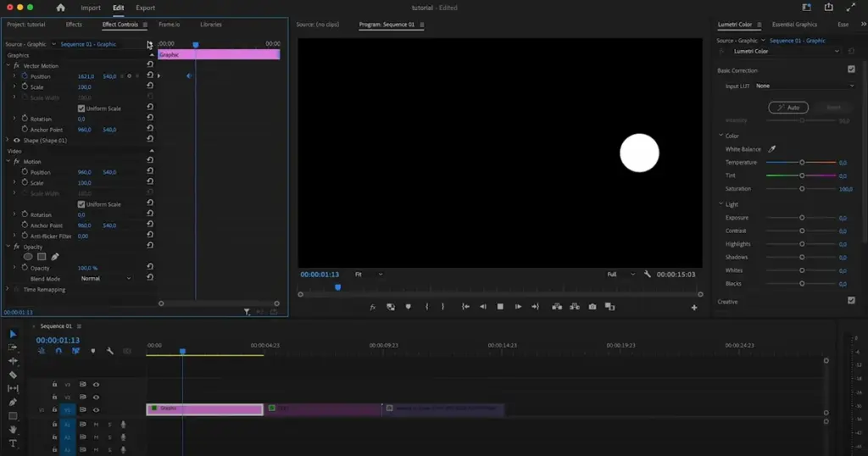Choose the Rectangle tool

pos(13,416)
